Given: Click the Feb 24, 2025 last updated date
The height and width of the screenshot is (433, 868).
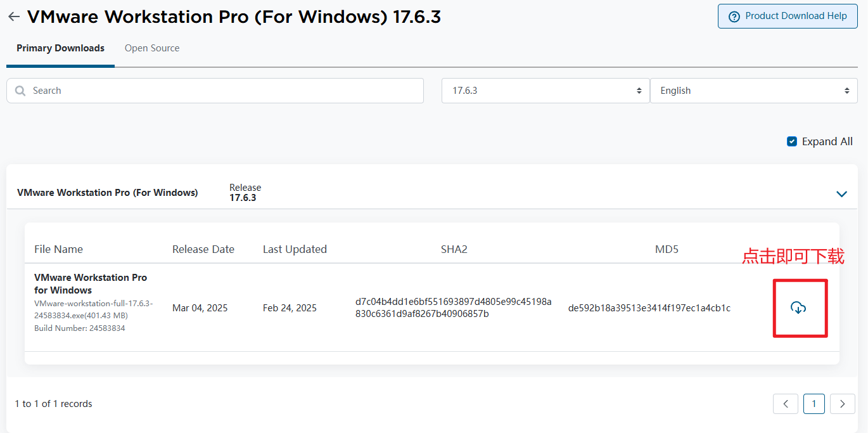Looking at the screenshot, I should pos(290,308).
